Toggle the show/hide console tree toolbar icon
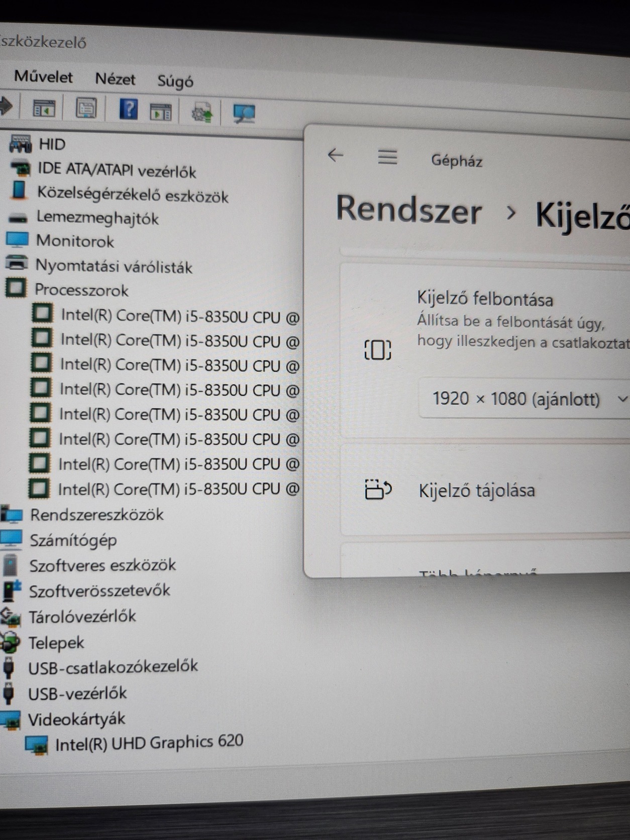The image size is (630, 840). [x=44, y=108]
